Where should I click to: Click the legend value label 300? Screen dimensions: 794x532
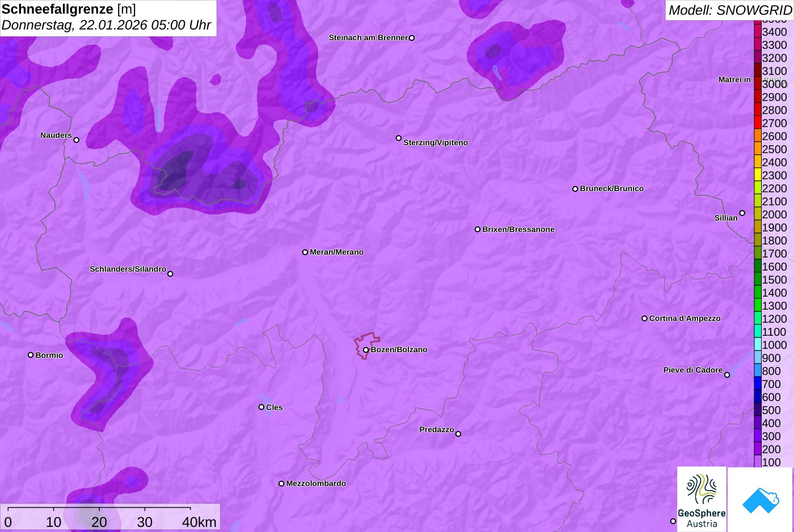point(771,436)
